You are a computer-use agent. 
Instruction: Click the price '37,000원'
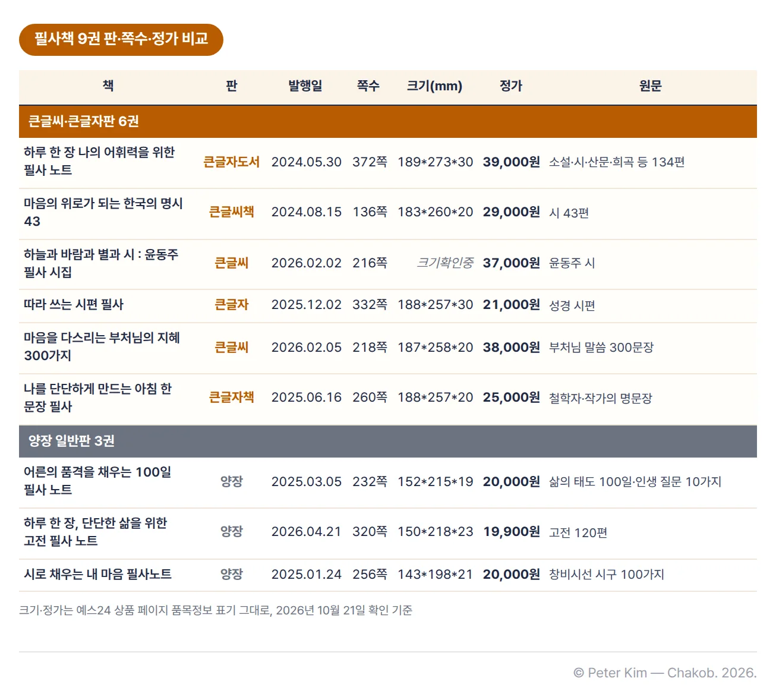[x=512, y=263]
